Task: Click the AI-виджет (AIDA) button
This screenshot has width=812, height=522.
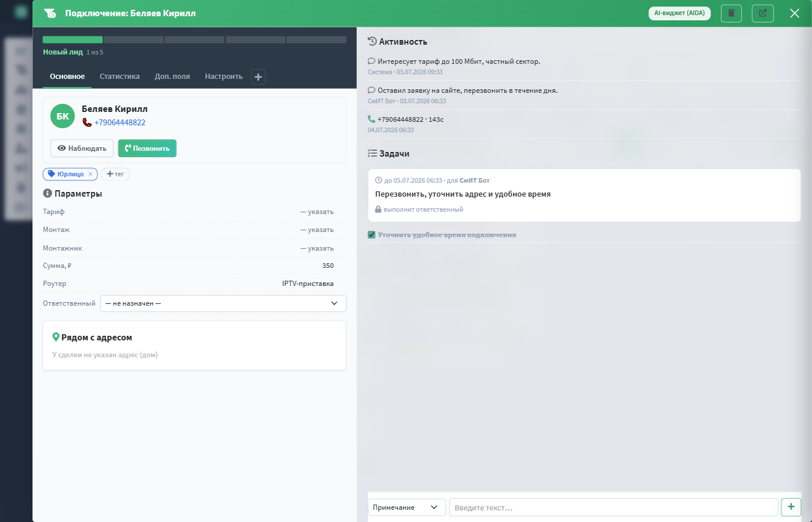Action: coord(680,13)
